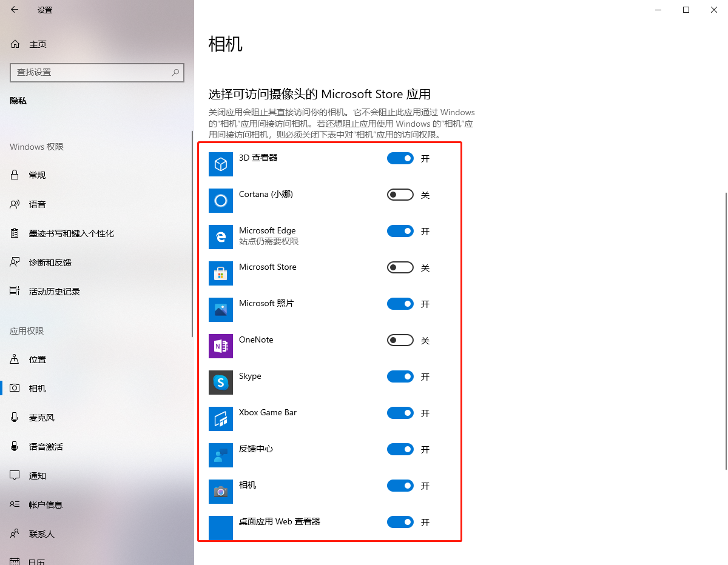
Task: Click the back arrow at top left
Action: pyautogui.click(x=13, y=10)
